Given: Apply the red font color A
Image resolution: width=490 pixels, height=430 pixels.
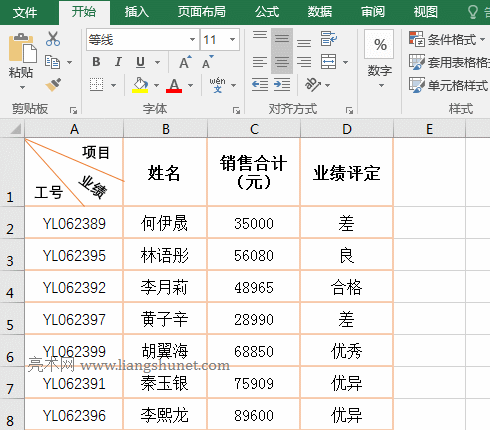Looking at the screenshot, I should (x=174, y=85).
